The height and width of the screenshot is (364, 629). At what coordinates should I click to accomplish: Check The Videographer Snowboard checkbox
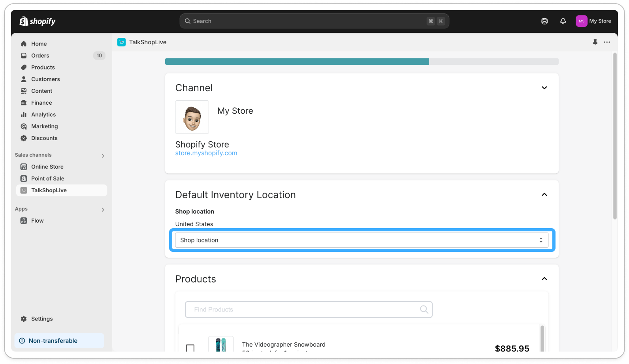[x=190, y=348]
